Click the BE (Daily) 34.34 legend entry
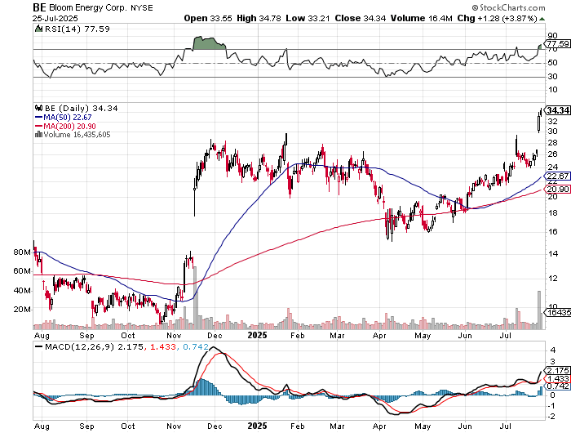The height and width of the screenshot is (433, 571). (81, 108)
